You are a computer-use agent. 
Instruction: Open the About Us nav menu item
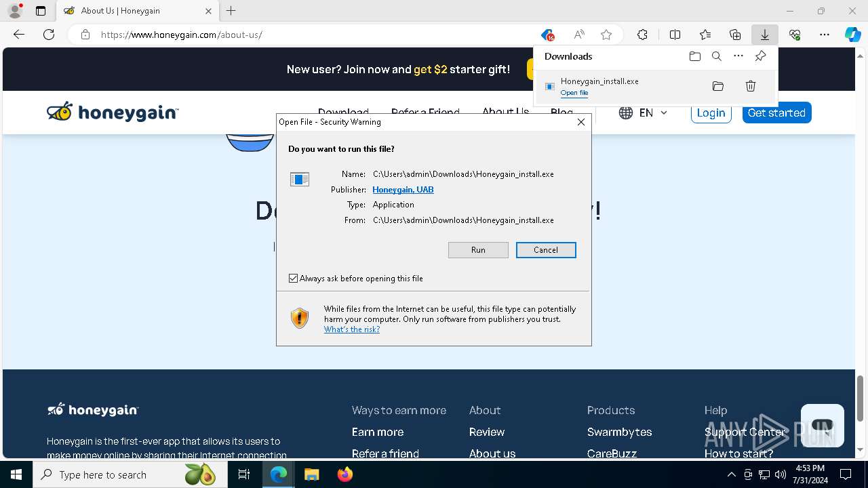(x=505, y=113)
